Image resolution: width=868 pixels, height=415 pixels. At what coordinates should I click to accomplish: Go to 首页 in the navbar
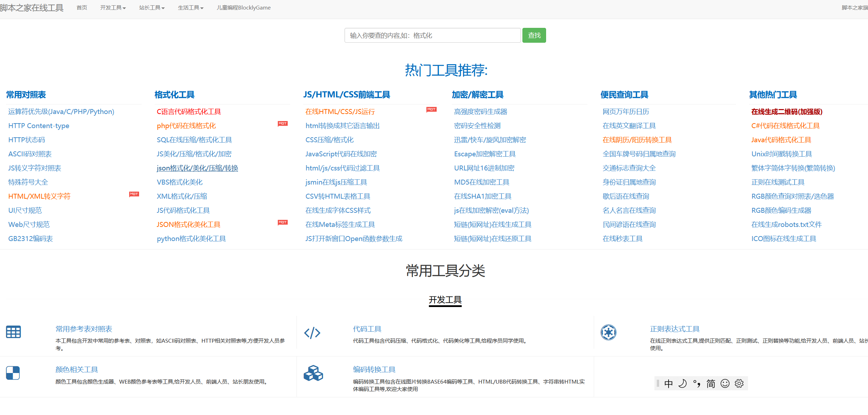point(82,8)
